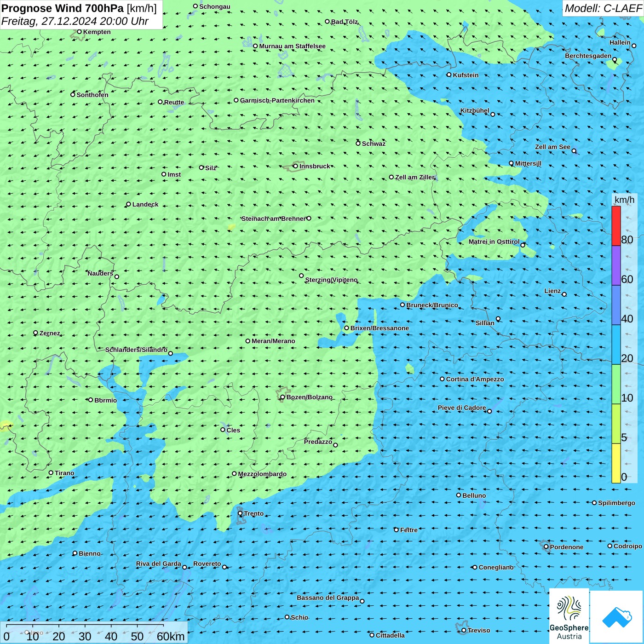This screenshot has width=644, height=644.
Task: Click the blue cloud logo in corner
Action: [616, 617]
